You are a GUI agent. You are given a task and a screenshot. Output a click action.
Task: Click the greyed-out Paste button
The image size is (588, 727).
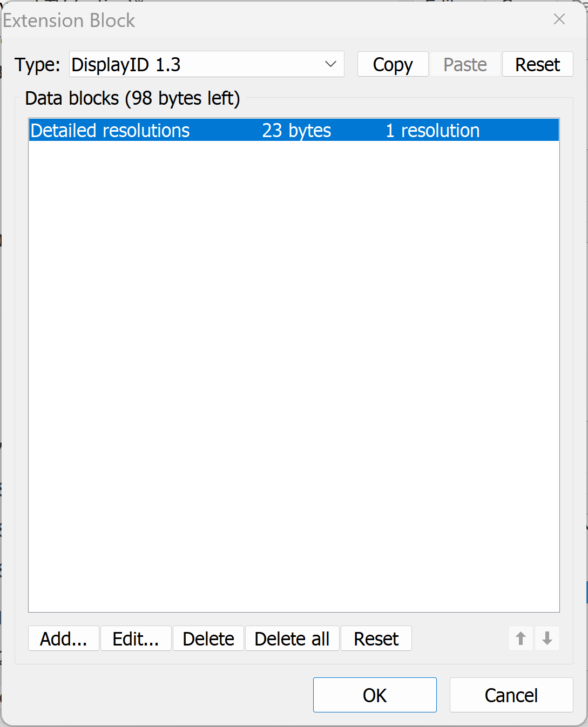[x=465, y=64]
